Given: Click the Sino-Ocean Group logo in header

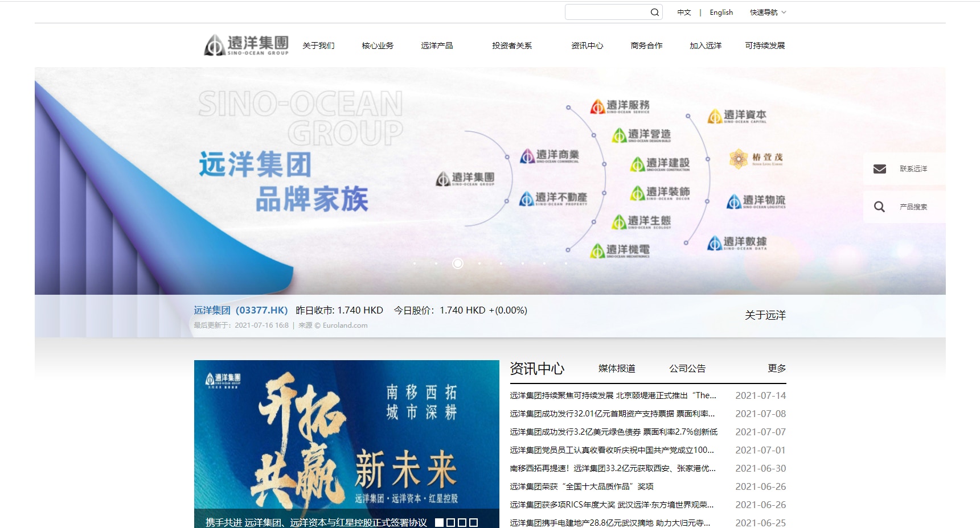Looking at the screenshot, I should 247,45.
